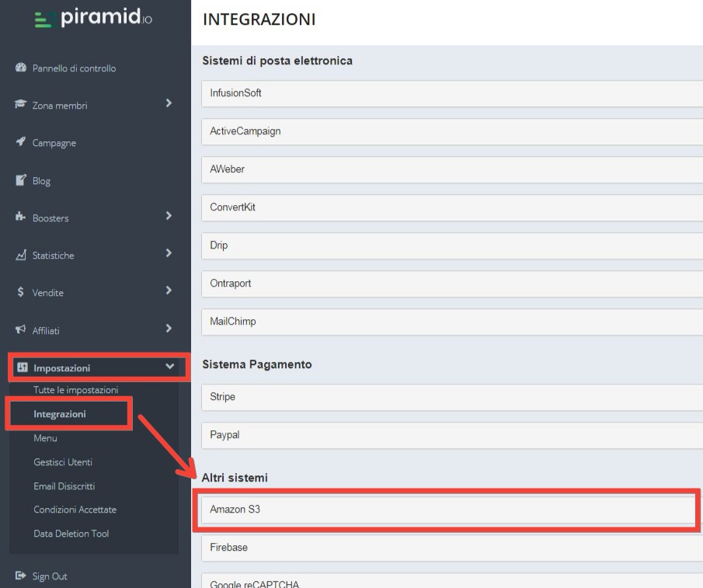Open Tutte le impostazioni
703x588 pixels.
[x=76, y=390]
